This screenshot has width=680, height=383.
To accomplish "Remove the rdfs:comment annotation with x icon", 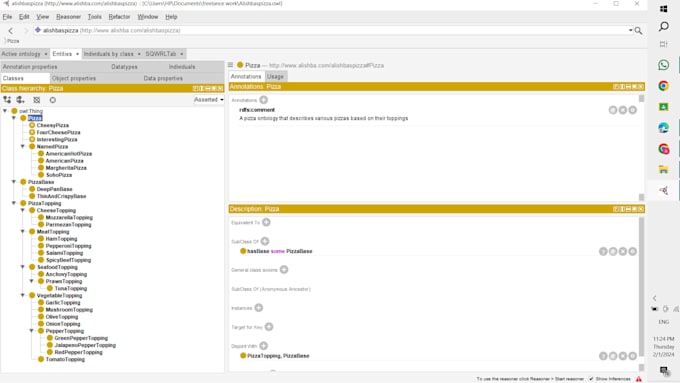I will 623,110.
